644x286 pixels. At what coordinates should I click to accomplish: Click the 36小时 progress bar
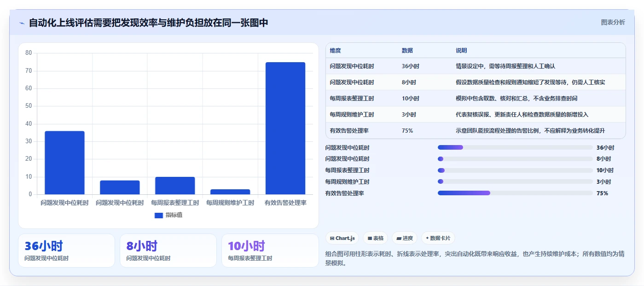515,147
